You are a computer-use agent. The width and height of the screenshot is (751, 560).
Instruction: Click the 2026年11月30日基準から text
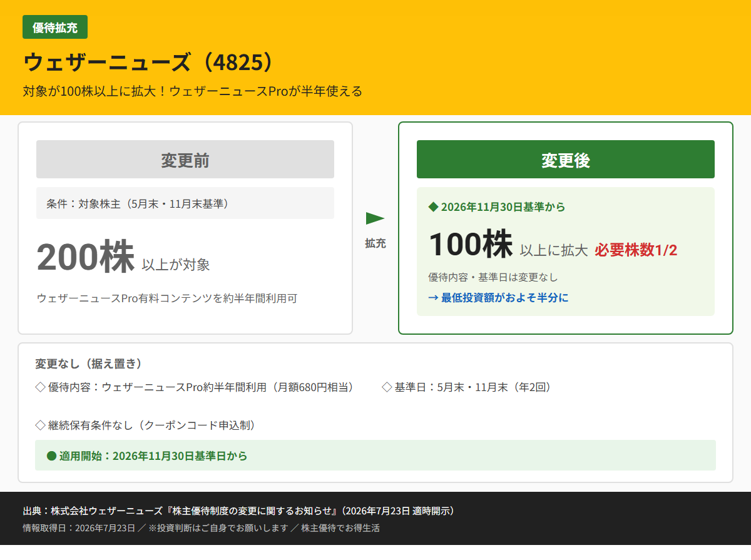503,206
